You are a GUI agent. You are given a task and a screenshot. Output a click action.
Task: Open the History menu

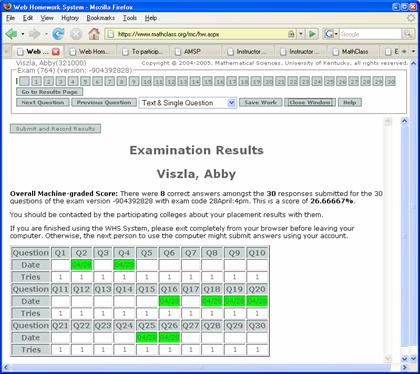coord(70,18)
